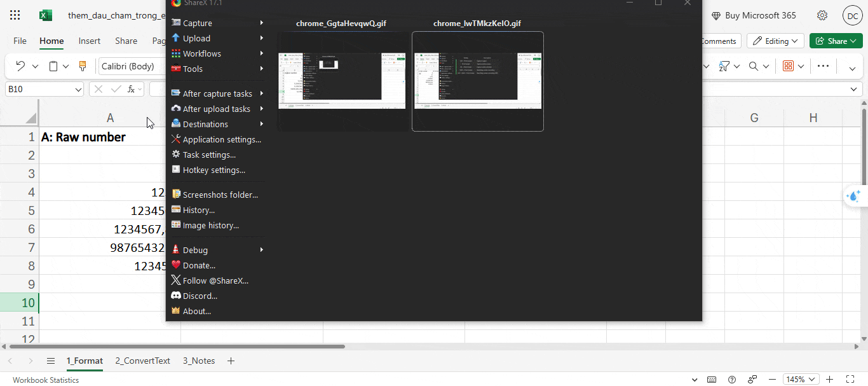The width and height of the screenshot is (868, 386).
Task: Add a new sheet with plus
Action: coord(231,361)
